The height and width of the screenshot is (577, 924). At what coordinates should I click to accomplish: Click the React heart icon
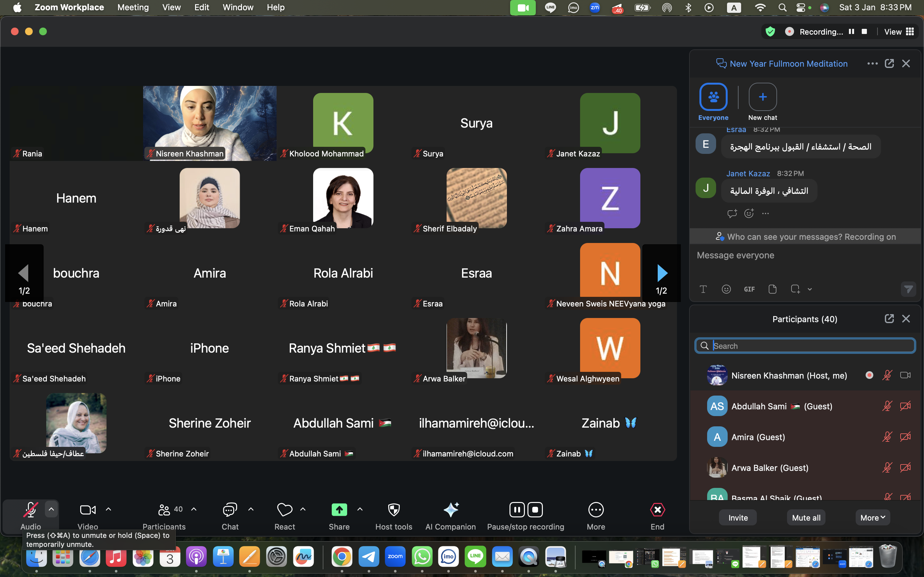[285, 510]
